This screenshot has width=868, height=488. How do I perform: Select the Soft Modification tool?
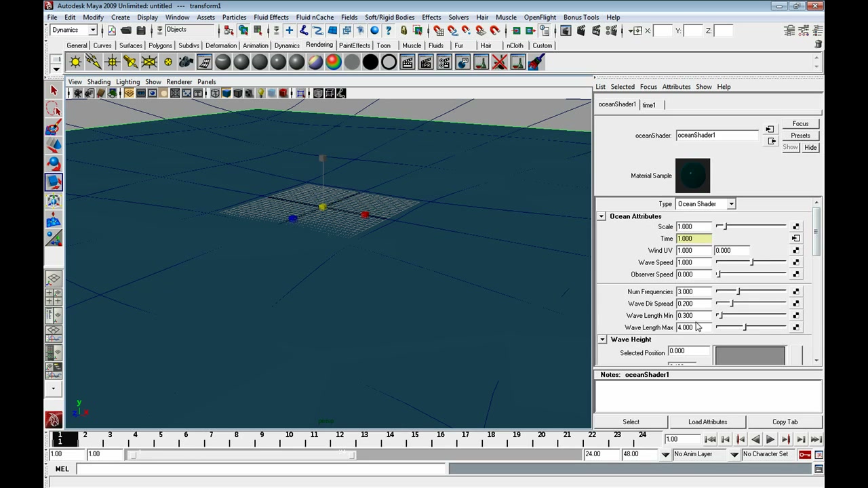(54, 220)
